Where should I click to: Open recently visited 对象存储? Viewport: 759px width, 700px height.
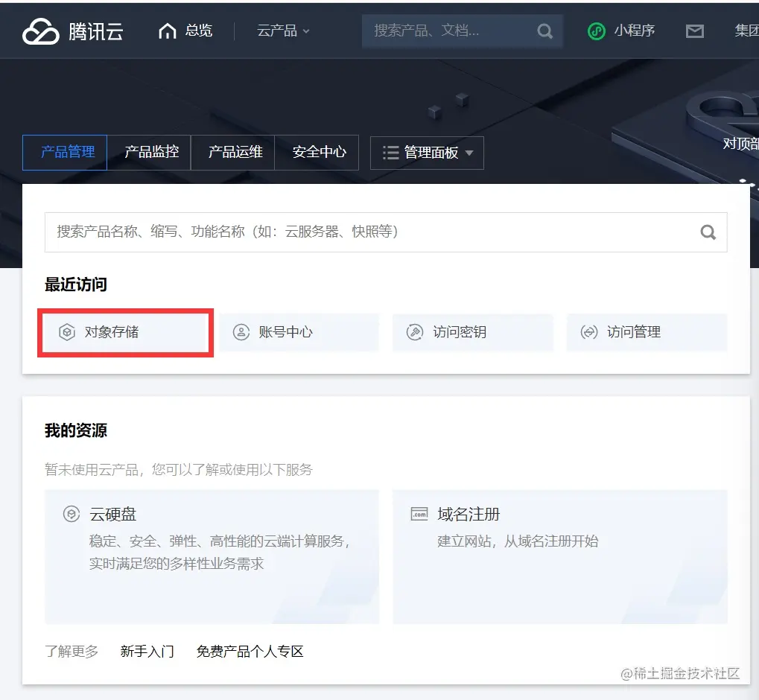coord(125,332)
